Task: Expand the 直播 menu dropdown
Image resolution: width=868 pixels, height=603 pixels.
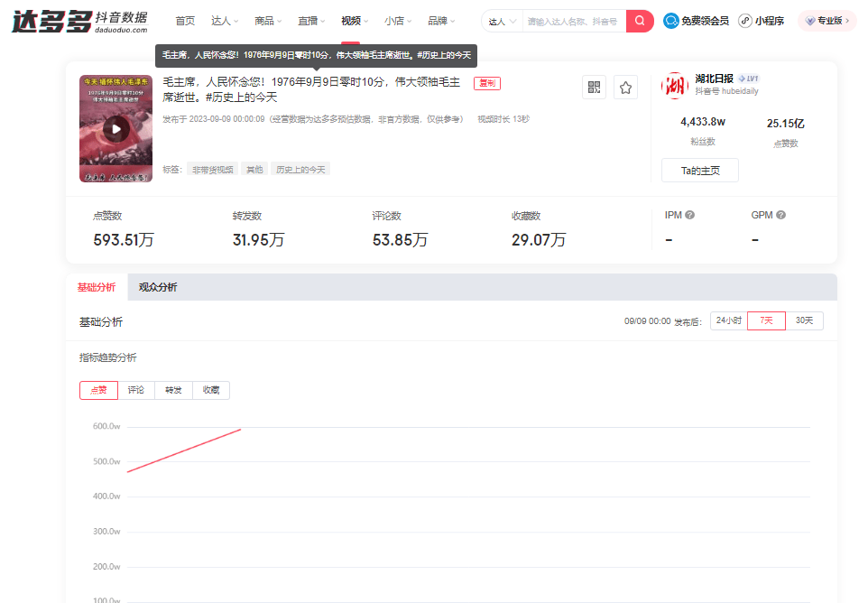Action: point(311,20)
